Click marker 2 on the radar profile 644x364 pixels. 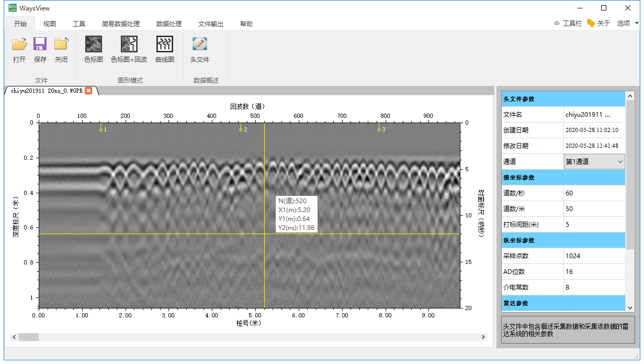point(241,128)
